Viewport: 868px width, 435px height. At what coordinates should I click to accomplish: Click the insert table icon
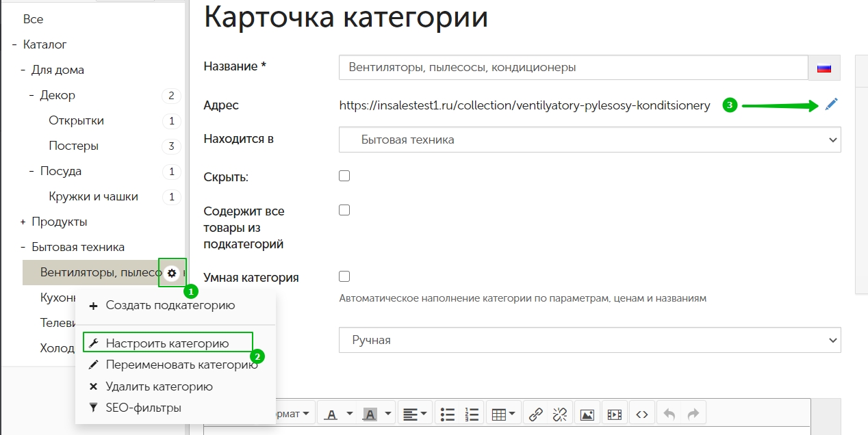tap(498, 414)
